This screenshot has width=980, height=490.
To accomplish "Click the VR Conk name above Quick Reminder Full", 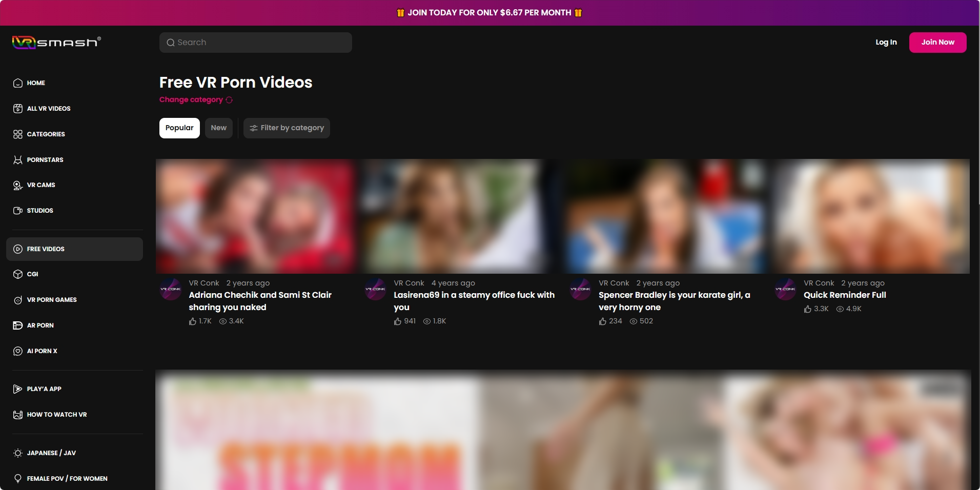I will coord(819,283).
